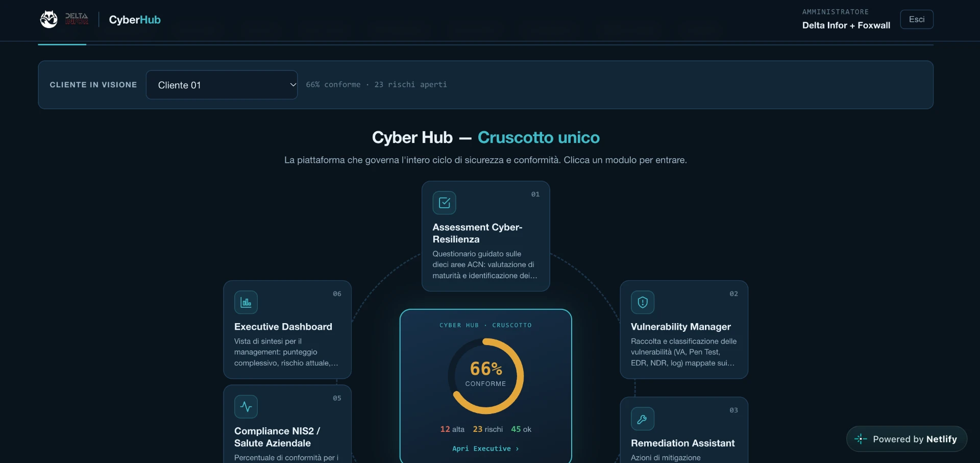Click module number 03 label

pyautogui.click(x=733, y=410)
